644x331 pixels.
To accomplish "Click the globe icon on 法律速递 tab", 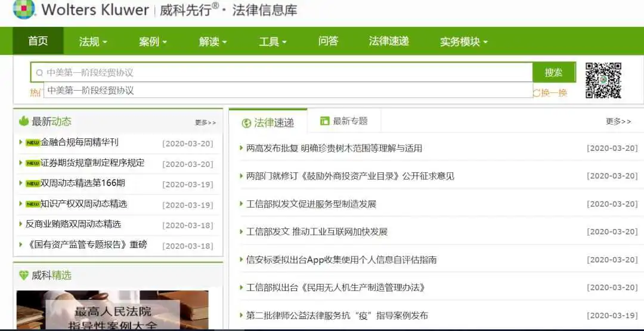I will pos(246,123).
